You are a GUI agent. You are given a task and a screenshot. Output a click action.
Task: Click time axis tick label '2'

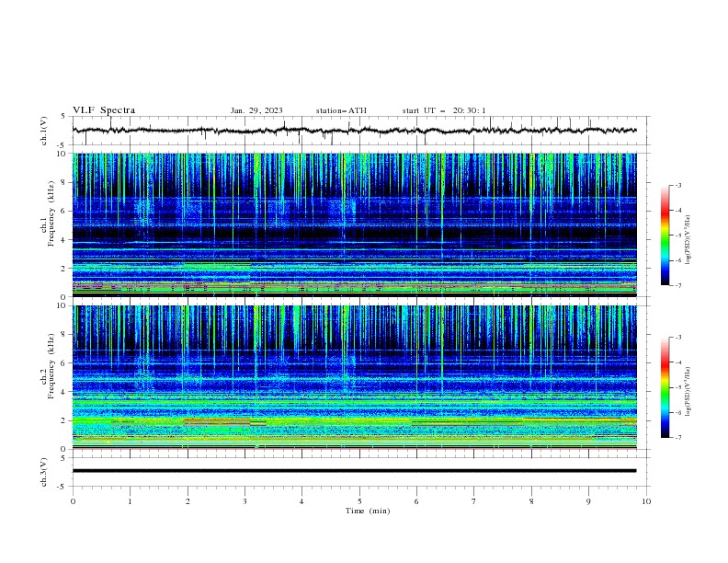188,501
